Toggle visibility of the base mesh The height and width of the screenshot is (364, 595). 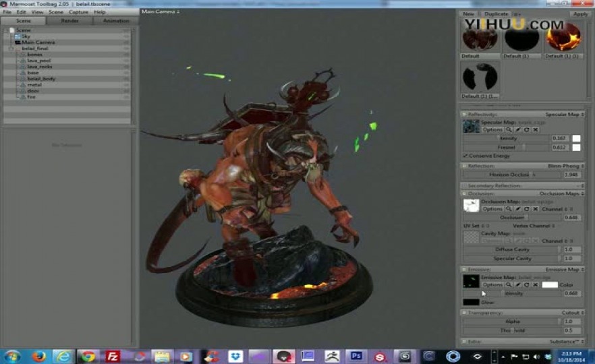coord(126,73)
